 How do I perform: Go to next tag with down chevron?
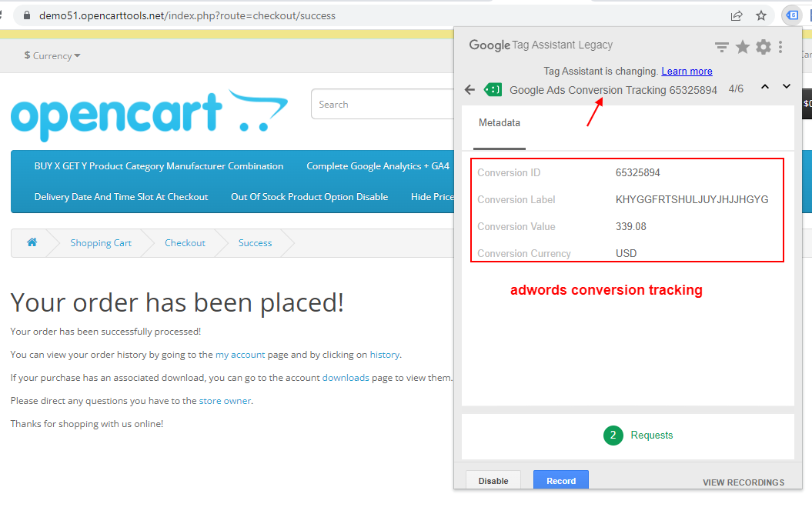(x=787, y=86)
